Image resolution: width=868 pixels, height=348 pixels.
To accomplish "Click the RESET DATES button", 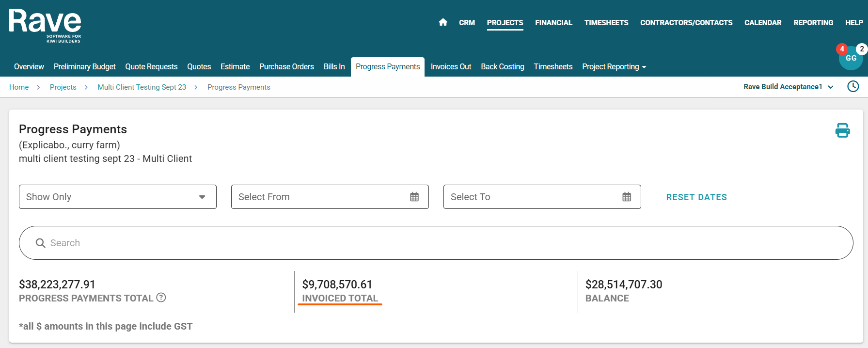I will (x=696, y=197).
